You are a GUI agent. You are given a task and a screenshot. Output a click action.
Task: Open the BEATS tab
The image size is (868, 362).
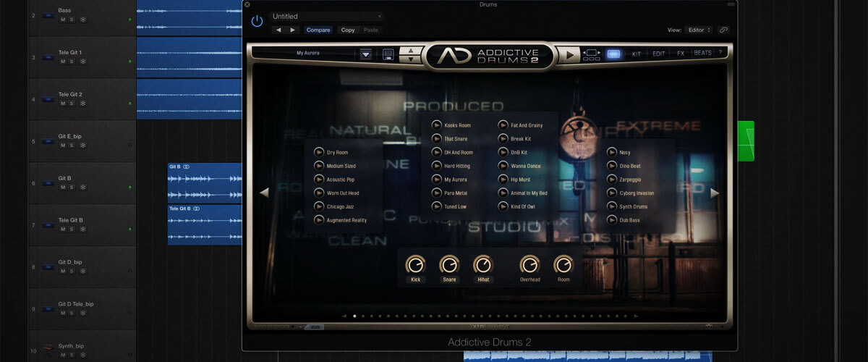(x=702, y=54)
